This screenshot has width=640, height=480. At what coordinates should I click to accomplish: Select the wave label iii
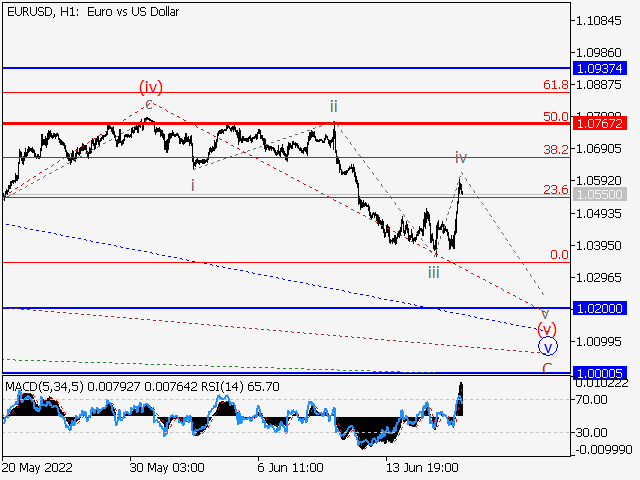433,272
